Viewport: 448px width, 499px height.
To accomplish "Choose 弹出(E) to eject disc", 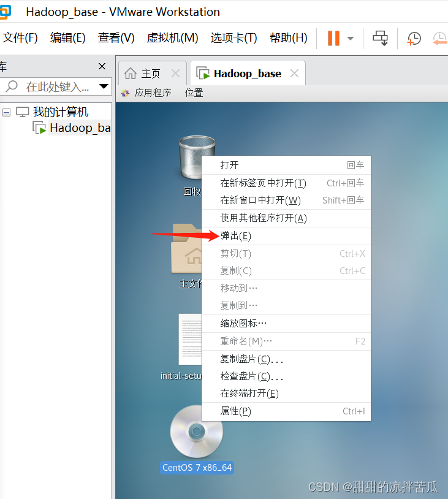I will click(286, 236).
